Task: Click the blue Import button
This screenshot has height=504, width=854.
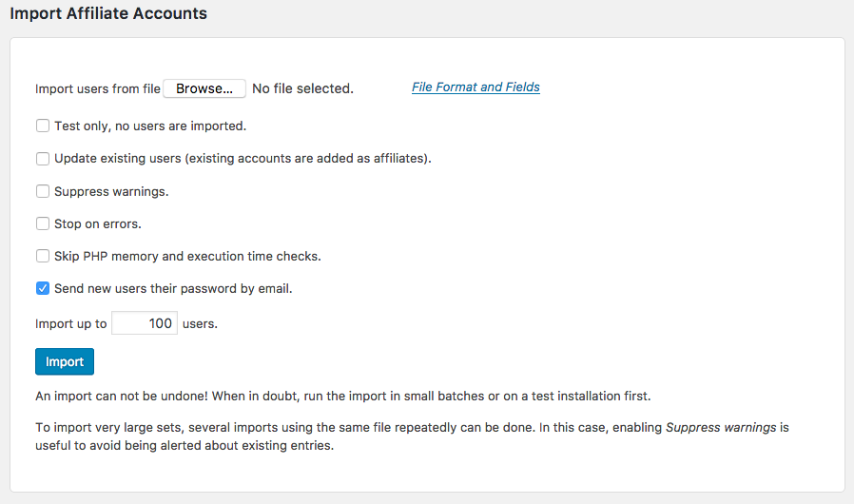Action: [x=65, y=361]
